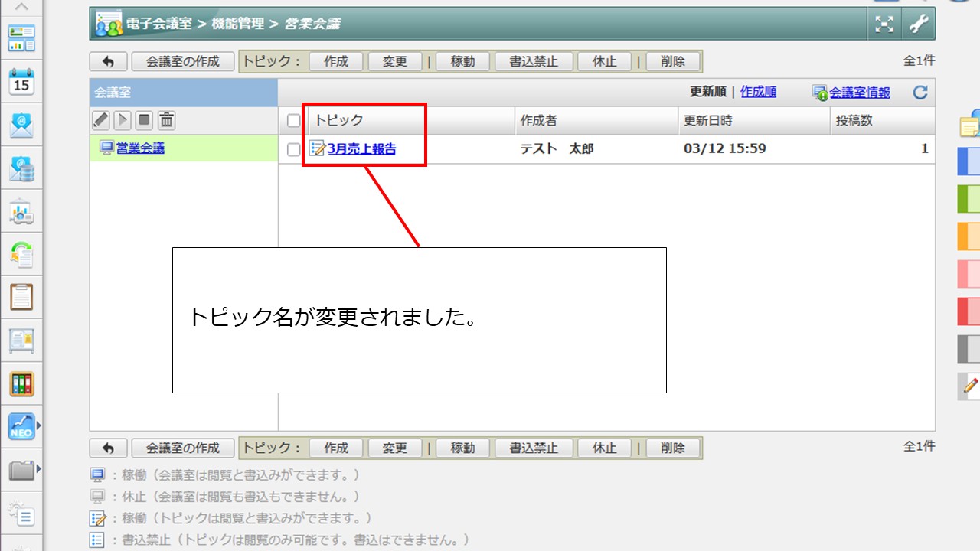Viewport: 980px width, 551px height.
Task: Open the gray folder icon in the sidebar
Action: tap(21, 470)
